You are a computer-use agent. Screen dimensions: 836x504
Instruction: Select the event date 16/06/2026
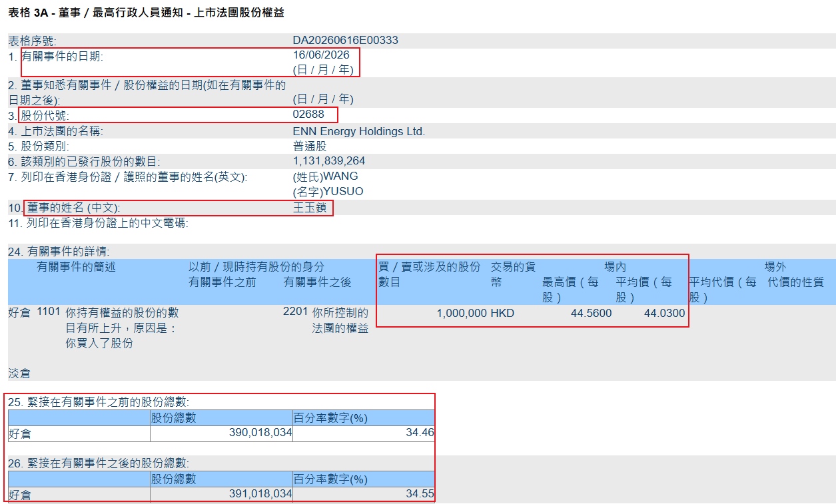(x=321, y=55)
